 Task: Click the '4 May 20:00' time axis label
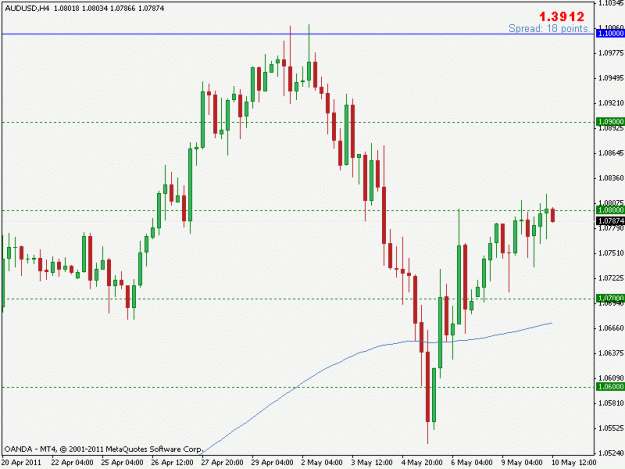[422, 462]
